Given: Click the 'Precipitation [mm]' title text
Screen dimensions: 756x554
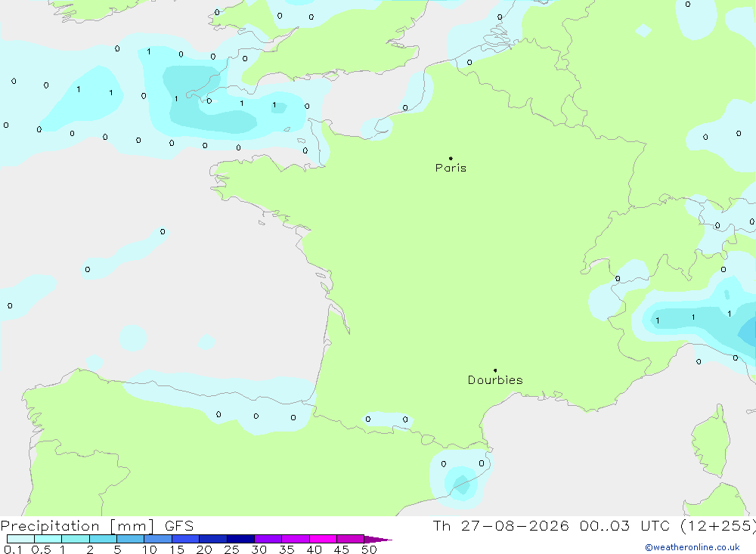Looking at the screenshot, I should [77, 526].
